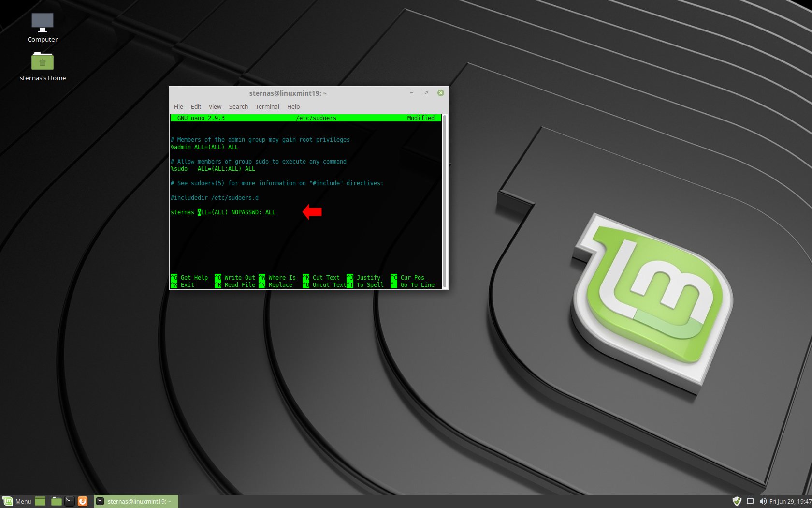Open the Help menu in Terminal
Image resolution: width=812 pixels, height=508 pixels.
coord(293,106)
